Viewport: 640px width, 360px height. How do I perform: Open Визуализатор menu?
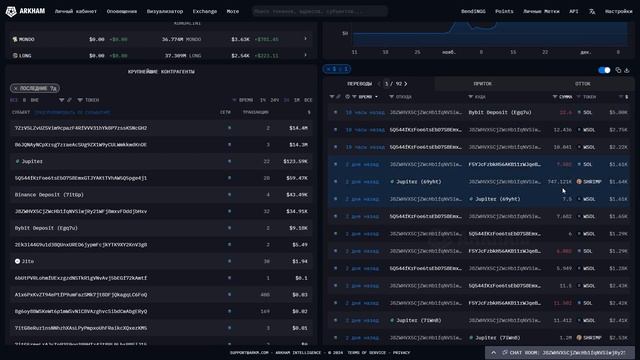tap(165, 11)
